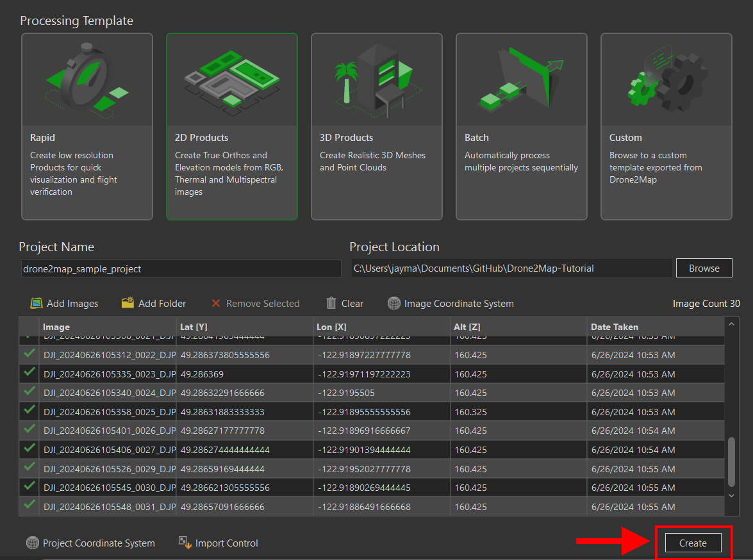The height and width of the screenshot is (560, 753).
Task: Click the Add Folder icon
Action: (128, 303)
